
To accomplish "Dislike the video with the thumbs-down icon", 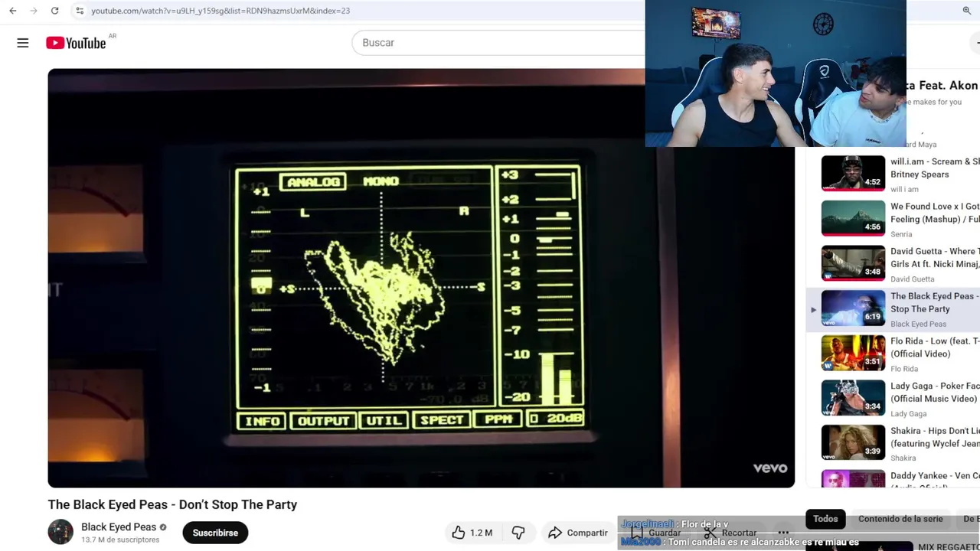I will 518,533.
